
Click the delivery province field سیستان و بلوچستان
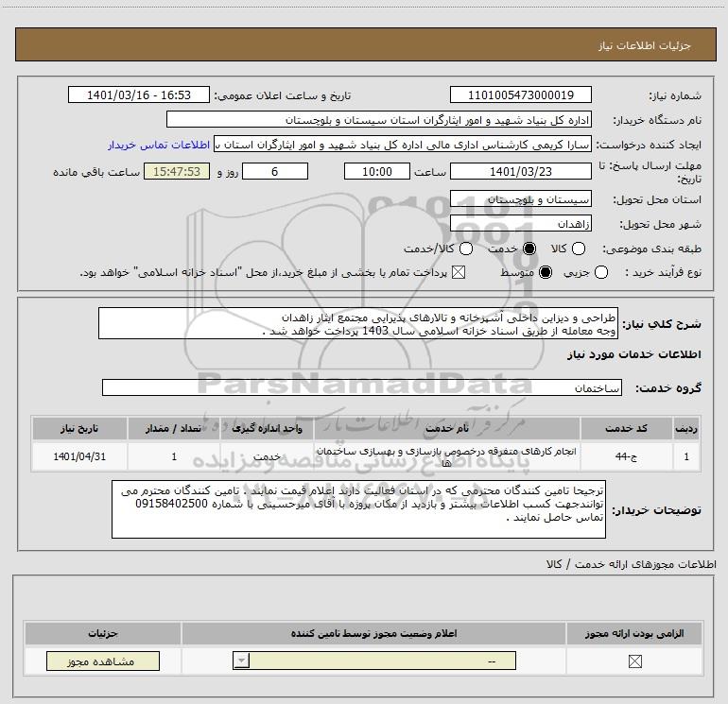tap(520, 199)
